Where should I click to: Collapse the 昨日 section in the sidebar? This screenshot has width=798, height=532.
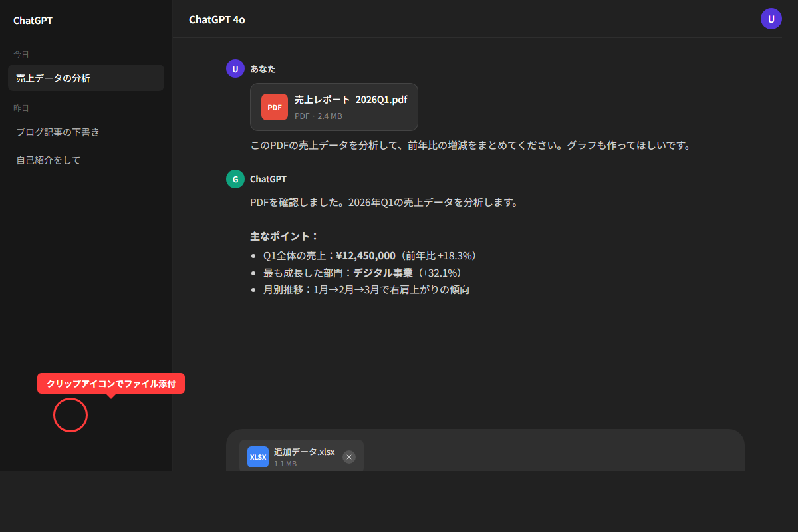coord(21,107)
